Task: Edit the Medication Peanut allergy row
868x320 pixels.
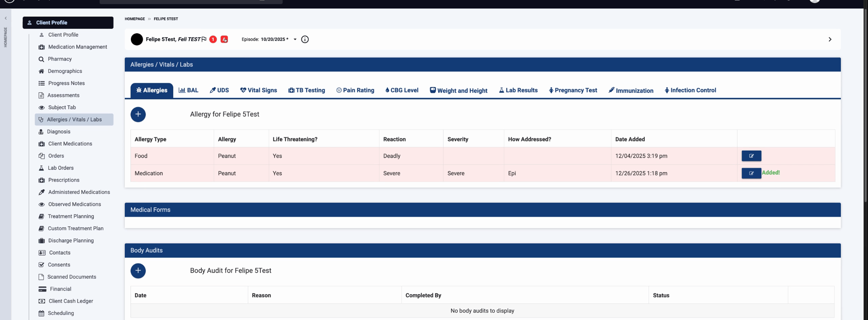Action: (x=751, y=173)
